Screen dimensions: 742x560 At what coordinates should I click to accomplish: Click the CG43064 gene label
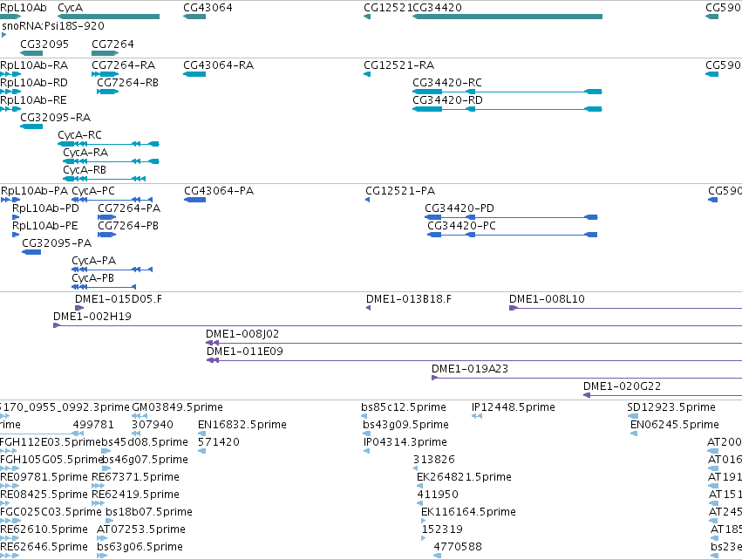click(x=208, y=8)
